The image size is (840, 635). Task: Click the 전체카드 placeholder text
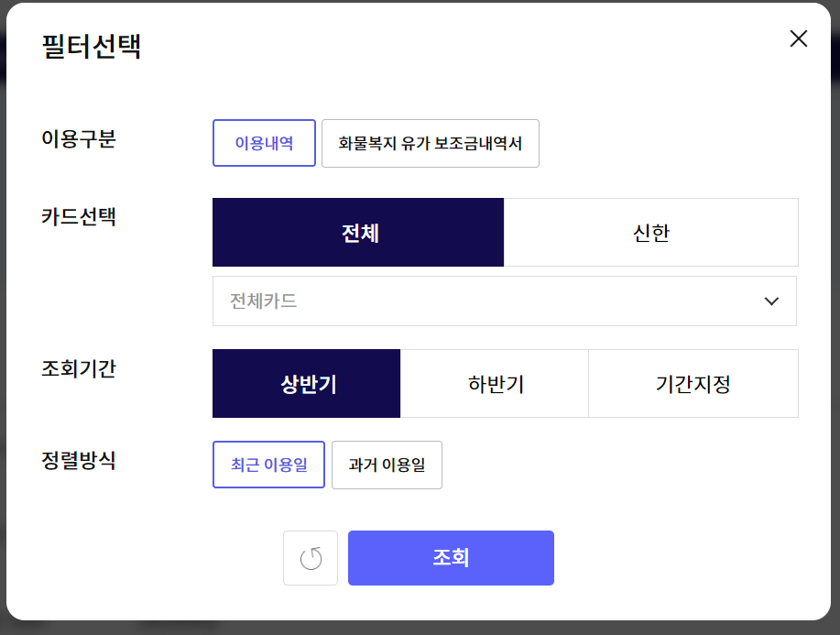(x=264, y=301)
